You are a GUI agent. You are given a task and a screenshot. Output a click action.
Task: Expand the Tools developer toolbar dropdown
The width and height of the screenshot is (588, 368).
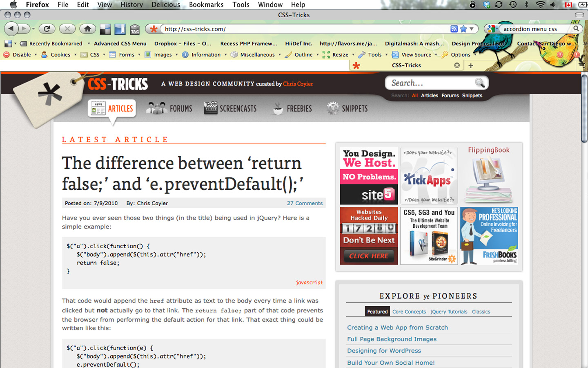[x=386, y=55]
